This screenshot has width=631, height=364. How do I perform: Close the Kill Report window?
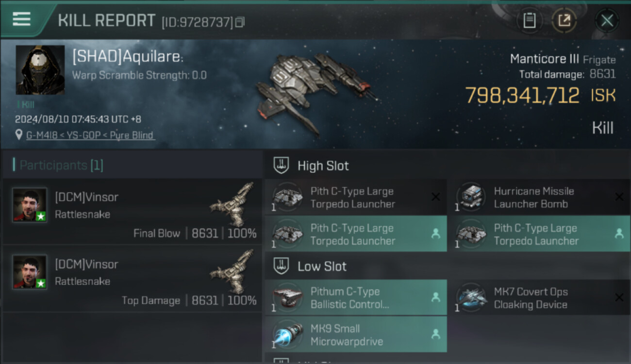point(607,20)
